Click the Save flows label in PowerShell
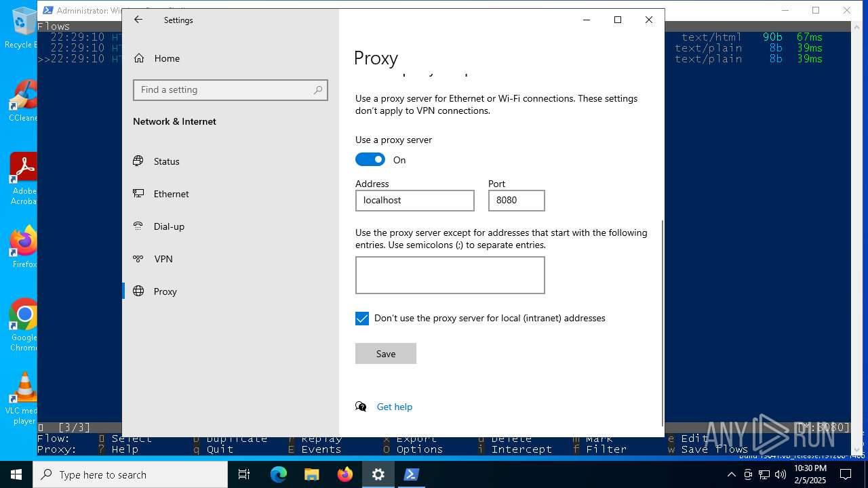The width and height of the screenshot is (868, 488). coord(715,449)
